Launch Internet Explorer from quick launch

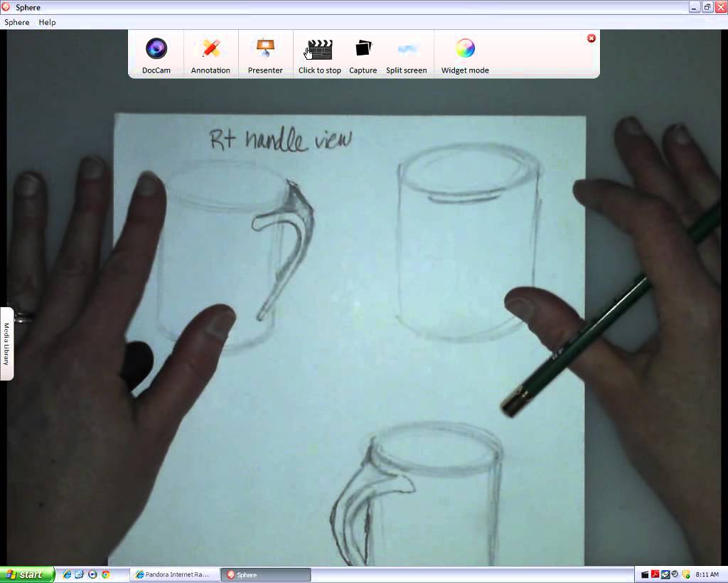click(66, 574)
